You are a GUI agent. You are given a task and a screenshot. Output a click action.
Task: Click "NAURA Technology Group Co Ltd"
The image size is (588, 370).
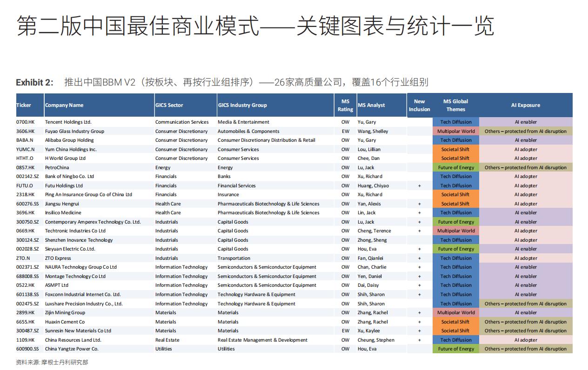81,267
